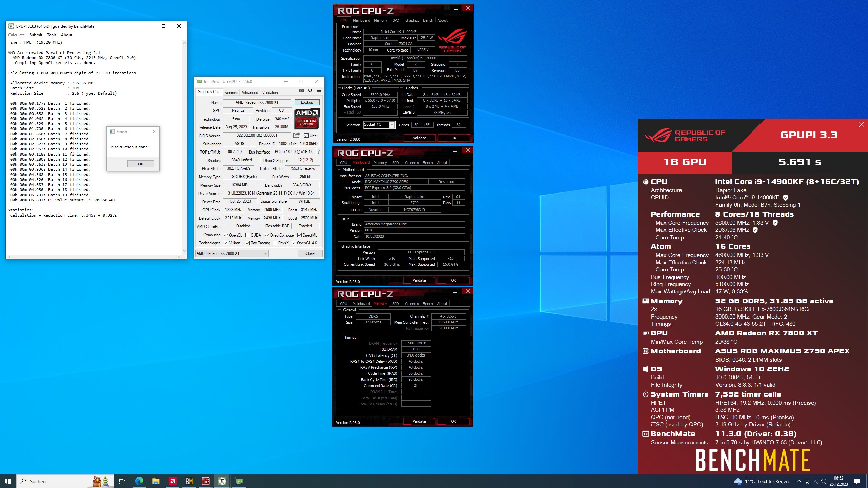Open About tab in top CPU-Z window
868x488 pixels.
point(442,20)
